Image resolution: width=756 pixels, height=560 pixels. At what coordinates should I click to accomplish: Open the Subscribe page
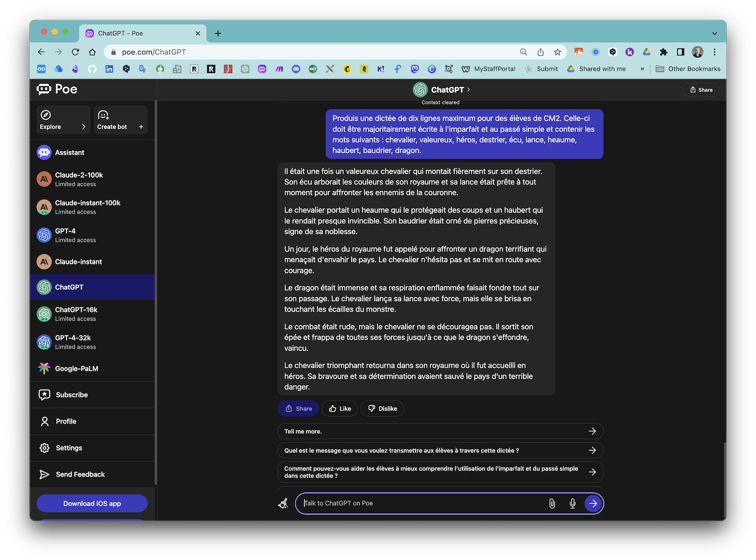(92, 395)
